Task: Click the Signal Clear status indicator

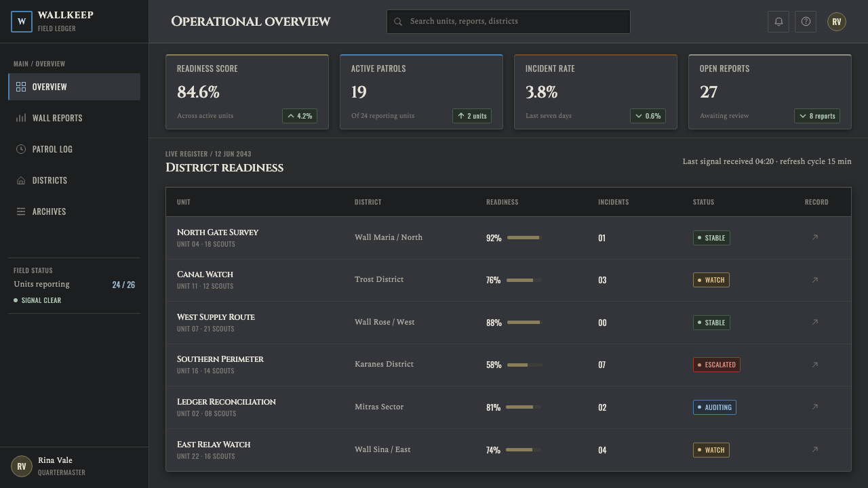Action: (x=37, y=300)
